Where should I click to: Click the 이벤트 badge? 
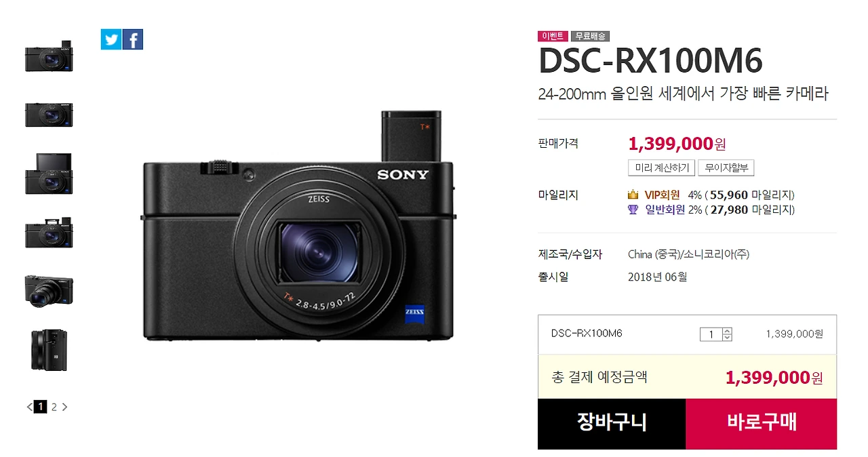coord(553,37)
